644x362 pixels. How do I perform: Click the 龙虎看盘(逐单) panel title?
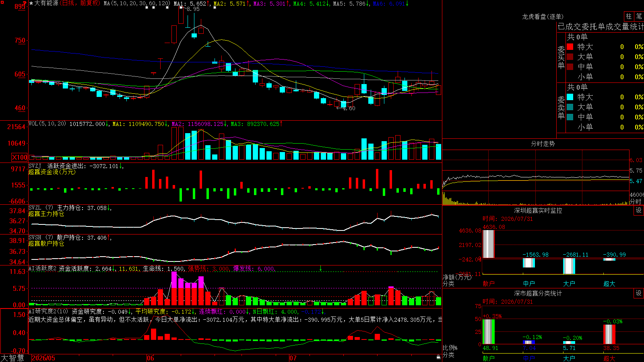(x=543, y=16)
